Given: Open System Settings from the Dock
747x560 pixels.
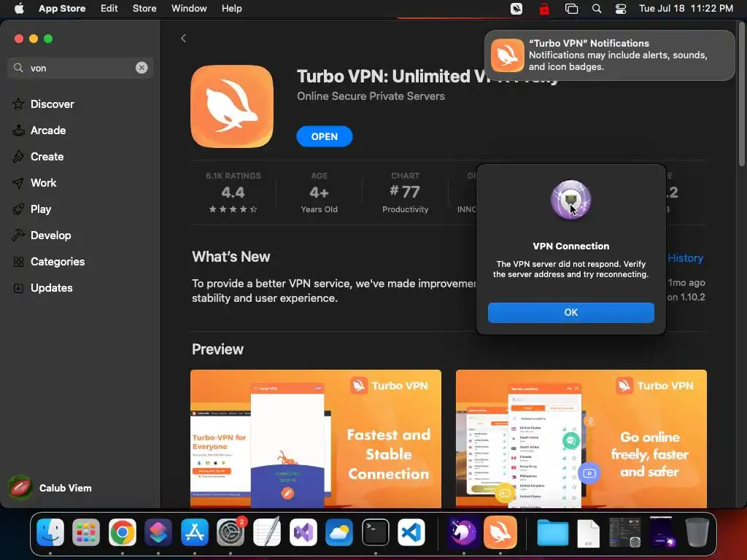Looking at the screenshot, I should click(x=231, y=532).
